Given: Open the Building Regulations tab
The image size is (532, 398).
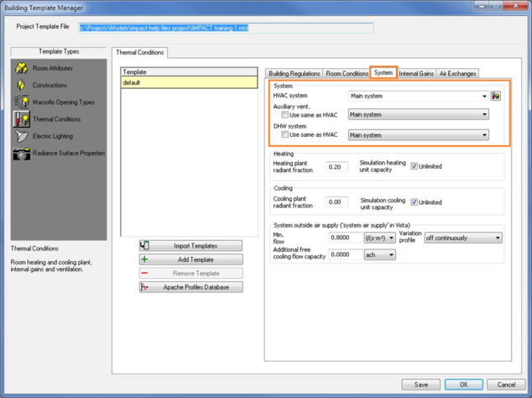Looking at the screenshot, I should point(294,74).
